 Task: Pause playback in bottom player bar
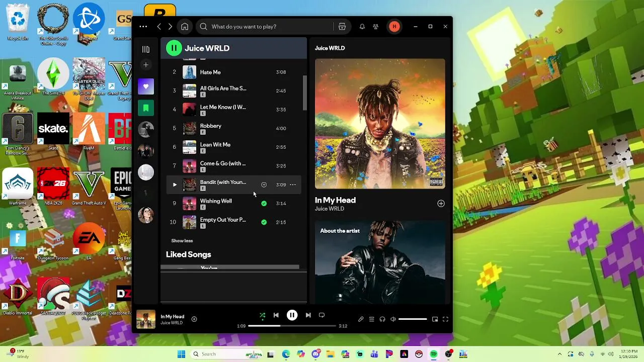pyautogui.click(x=292, y=315)
